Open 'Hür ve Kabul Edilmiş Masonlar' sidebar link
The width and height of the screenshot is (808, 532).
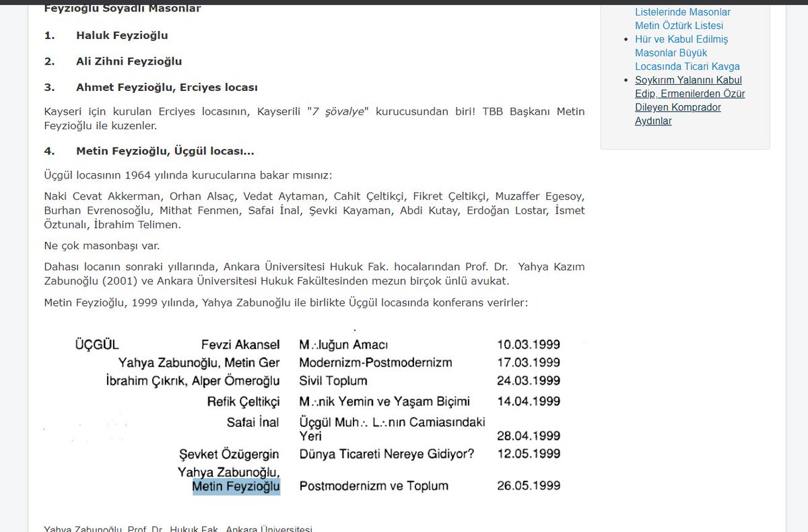point(687,53)
